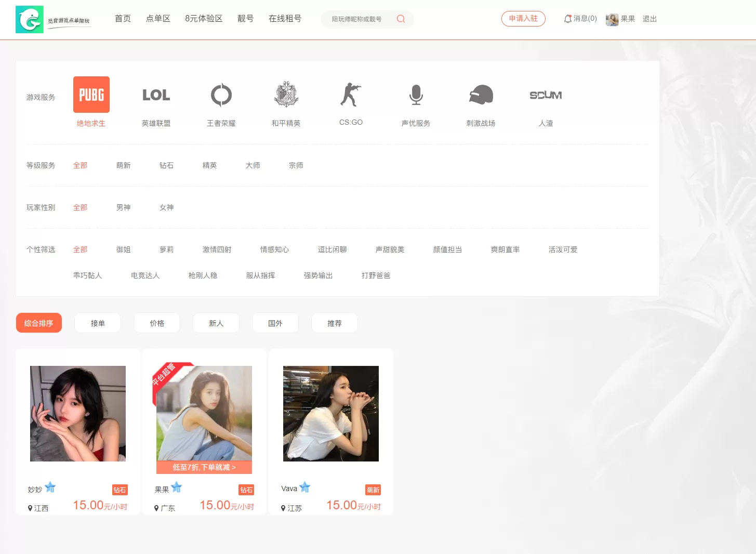The image size is (756, 554).
Task: Choose the LOL 英雄联盟 game icon
Action: (x=156, y=95)
